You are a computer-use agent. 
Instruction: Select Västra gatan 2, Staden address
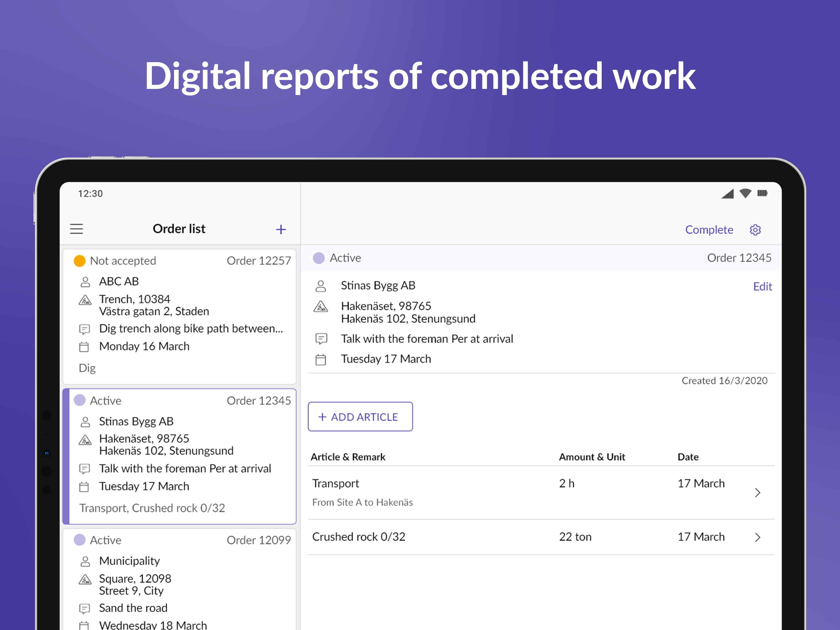coord(154,311)
